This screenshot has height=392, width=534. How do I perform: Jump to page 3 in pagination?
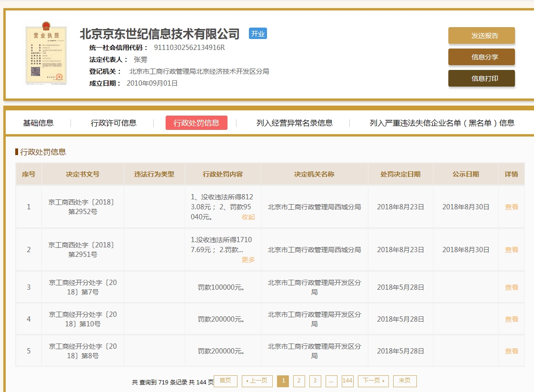pyautogui.click(x=315, y=381)
